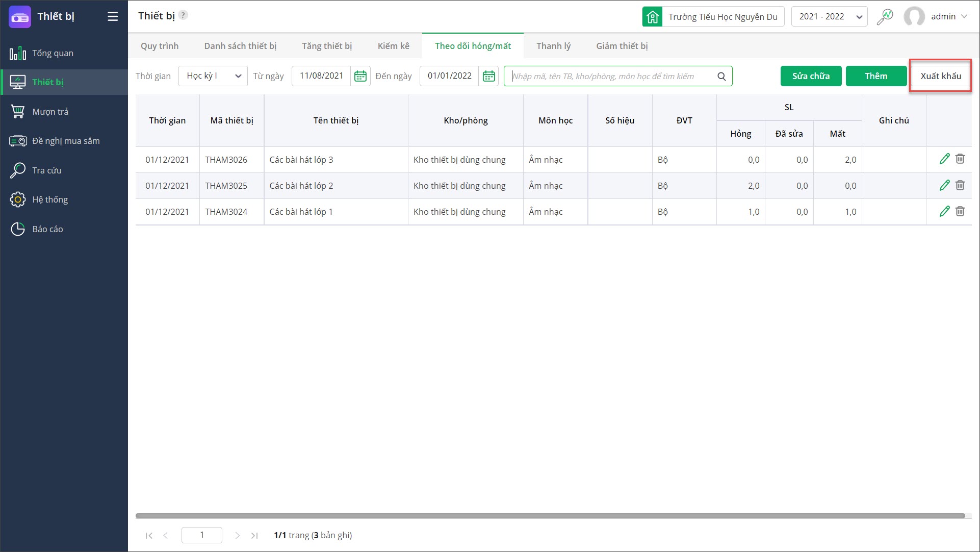Delete the THAM3025 row with the trash icon
The height and width of the screenshot is (552, 980).
click(x=960, y=185)
